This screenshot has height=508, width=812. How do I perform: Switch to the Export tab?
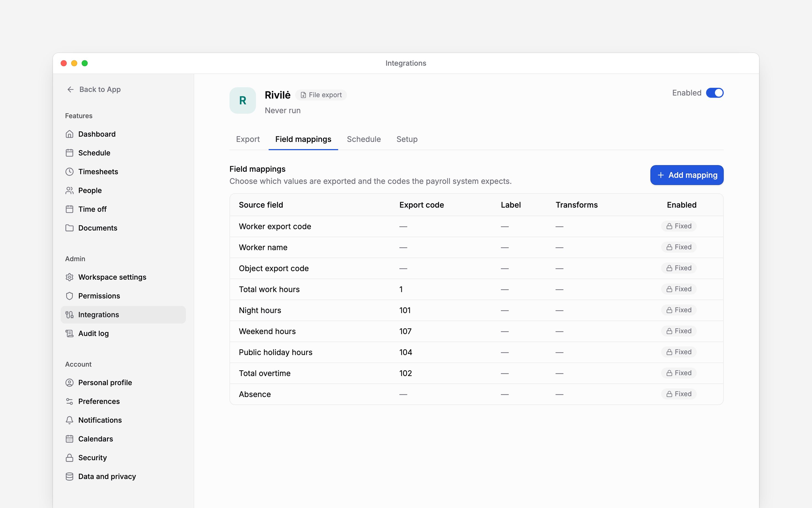248,139
